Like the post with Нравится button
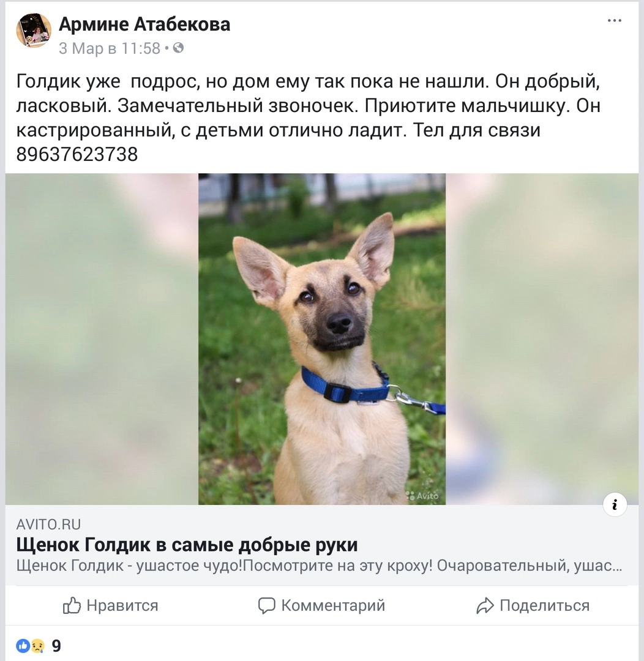This screenshot has height=661, width=644. (x=111, y=606)
